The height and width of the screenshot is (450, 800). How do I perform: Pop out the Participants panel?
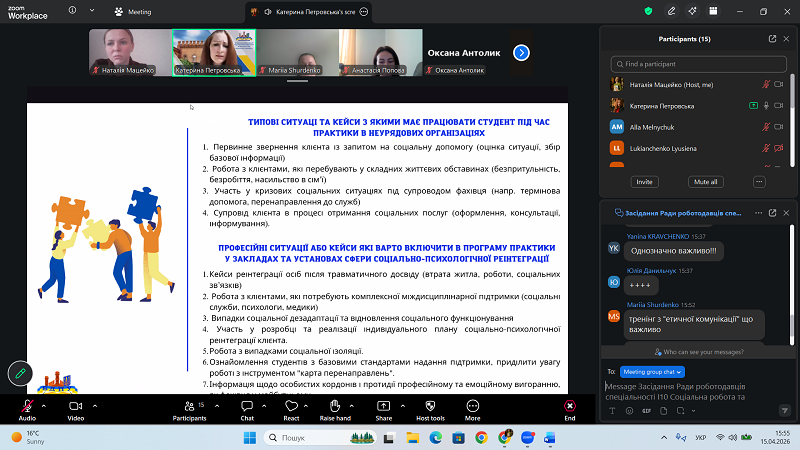coord(772,39)
